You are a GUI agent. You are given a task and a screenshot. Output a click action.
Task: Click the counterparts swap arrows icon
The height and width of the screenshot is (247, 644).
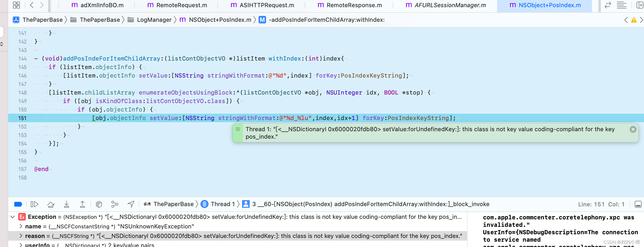pyautogui.click(x=608, y=5)
